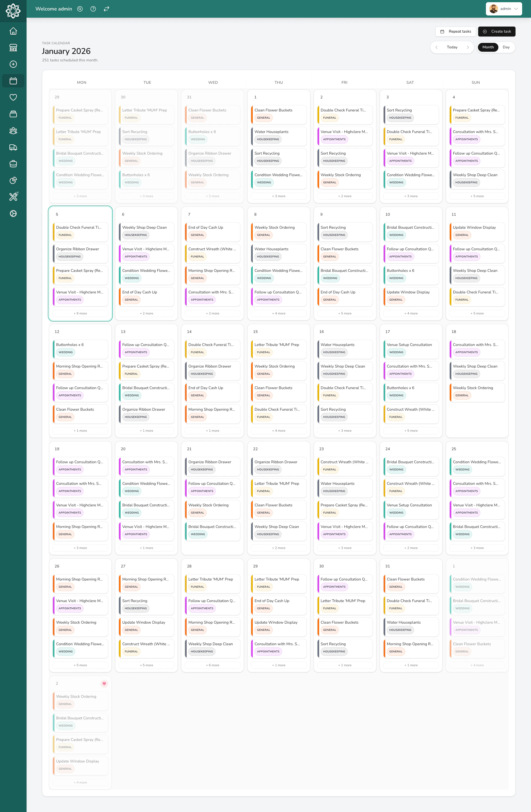Expand the '+6 more' tasks on January 28
Screen dimensions: 531x812
pyautogui.click(x=212, y=665)
